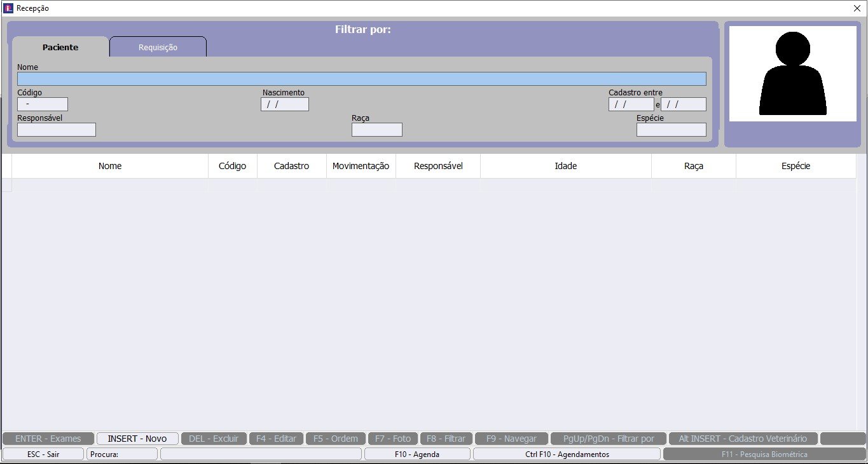
Task: Sort by the Nome column header
Action: [110, 166]
